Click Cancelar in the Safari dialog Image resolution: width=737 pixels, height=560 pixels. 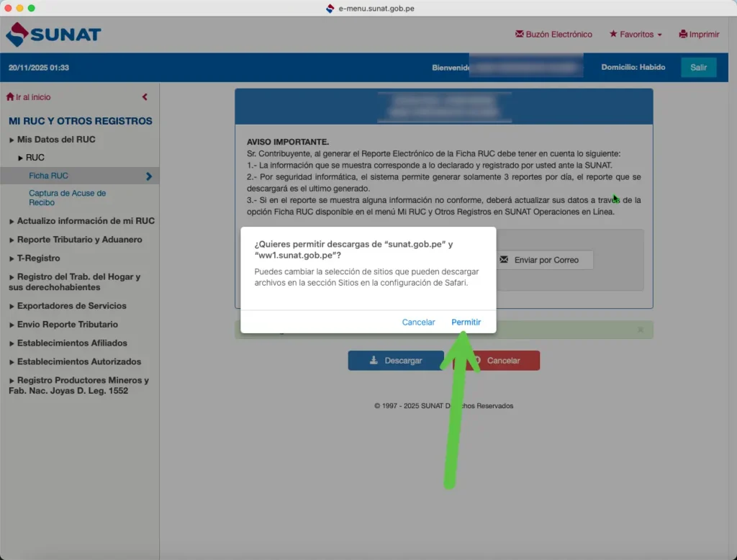(x=418, y=322)
